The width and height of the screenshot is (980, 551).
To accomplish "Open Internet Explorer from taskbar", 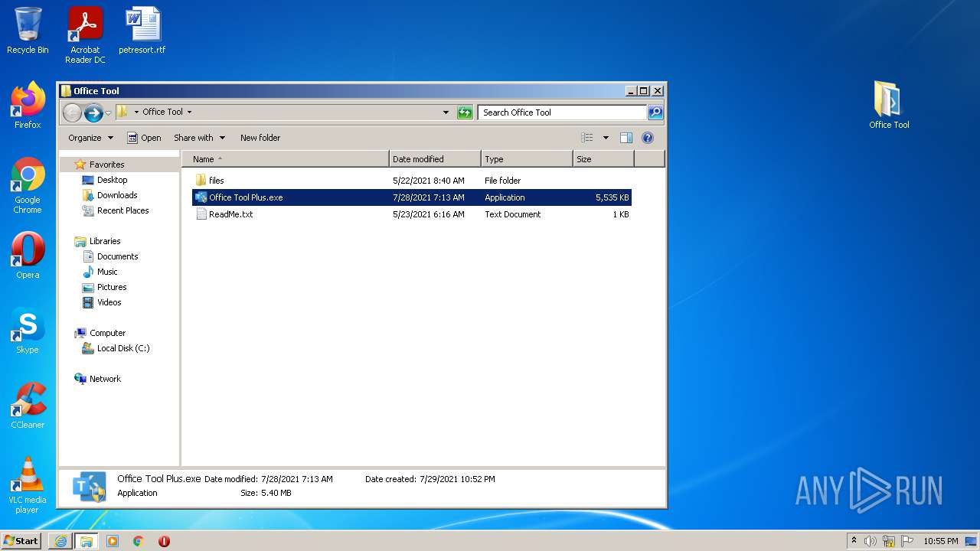I will click(x=60, y=541).
